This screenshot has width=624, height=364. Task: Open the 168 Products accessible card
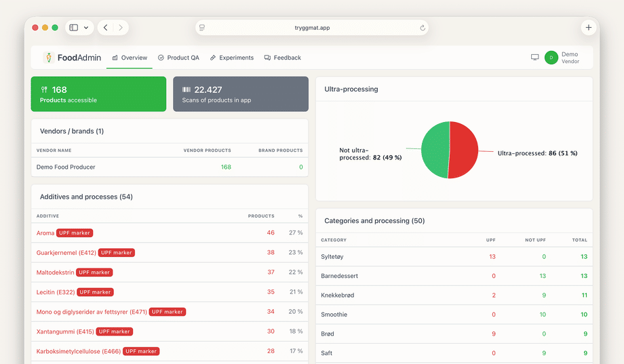pyautogui.click(x=99, y=94)
